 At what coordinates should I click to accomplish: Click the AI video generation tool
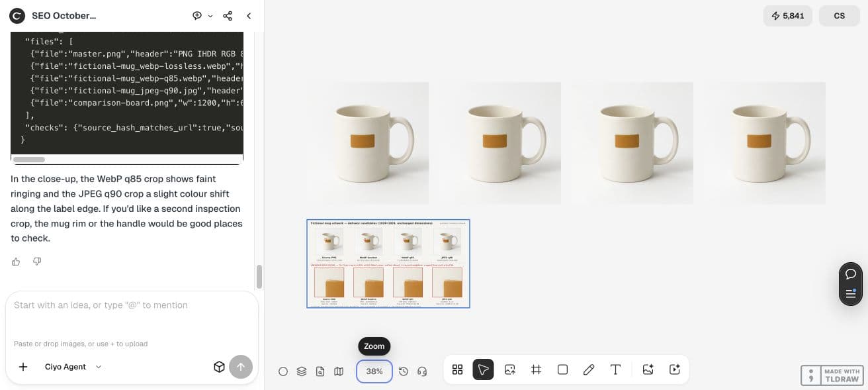point(675,369)
